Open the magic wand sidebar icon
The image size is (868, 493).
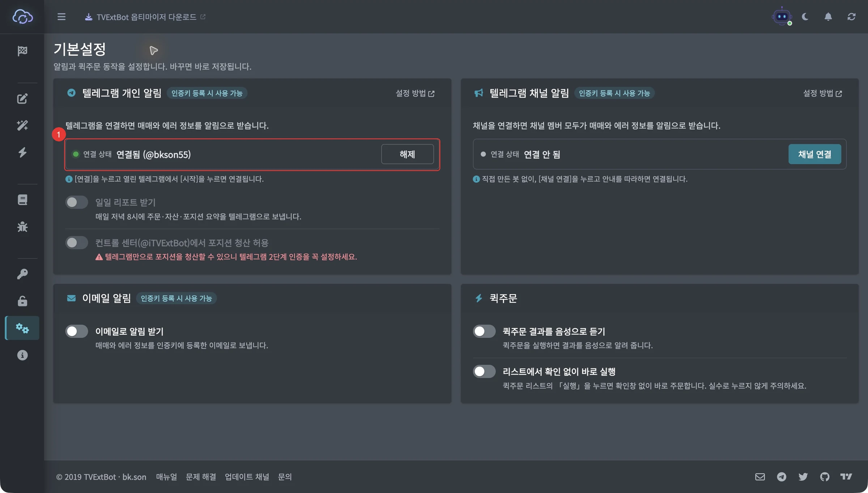coord(22,125)
